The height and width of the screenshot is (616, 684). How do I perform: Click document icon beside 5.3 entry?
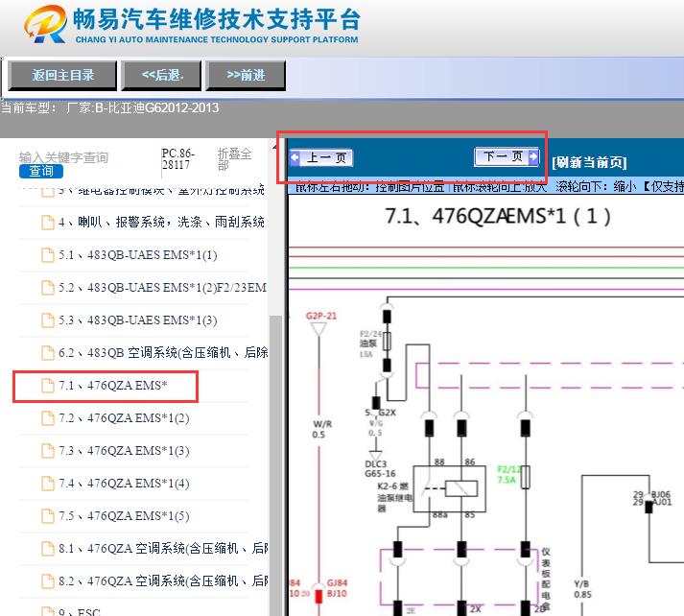(x=48, y=320)
